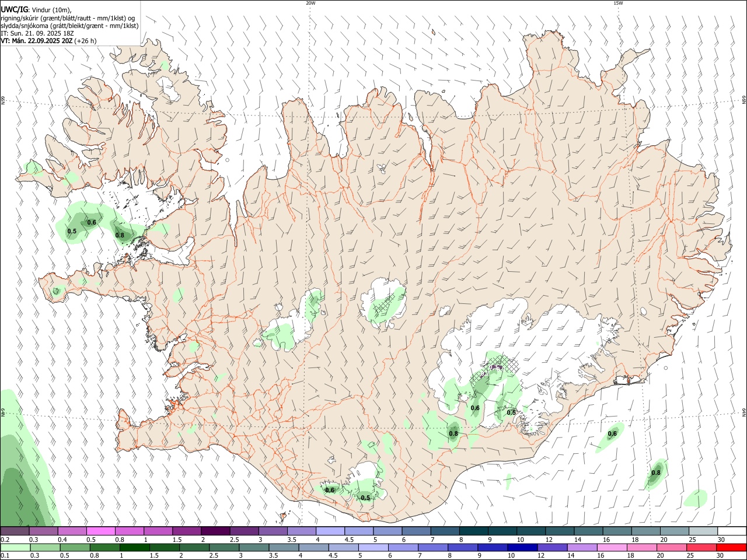
Task: Click the light gray 25 mm snow swatch
Action: 703,531
